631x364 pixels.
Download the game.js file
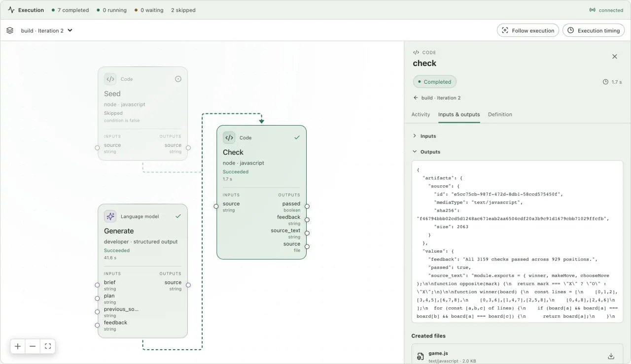pos(611,357)
